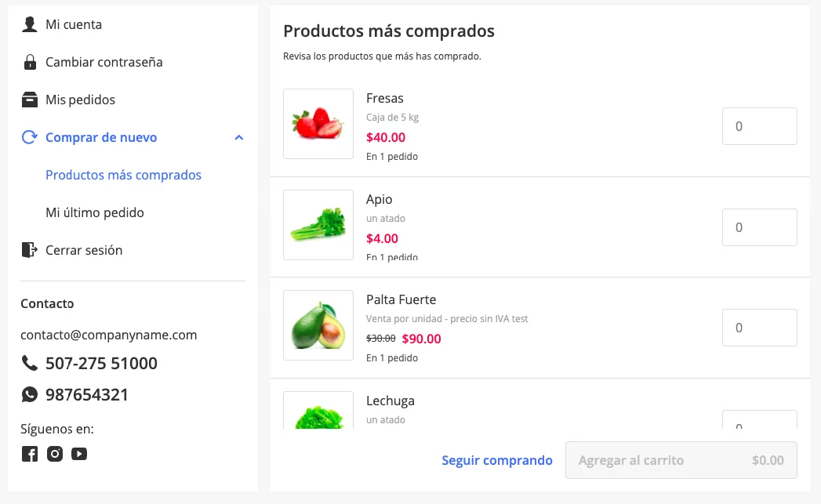Click the Apio quantity input field

point(760,227)
